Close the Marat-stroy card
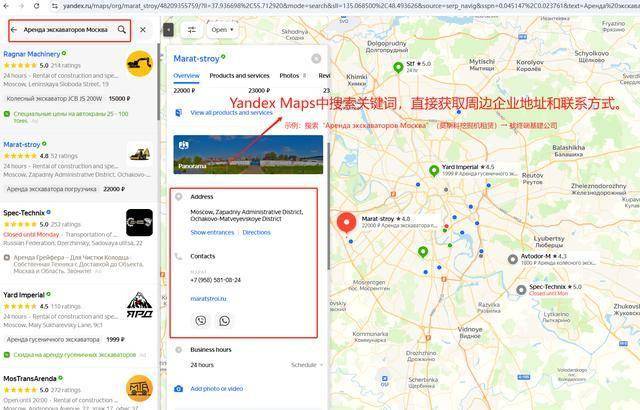Image resolution: width=640 pixels, height=410 pixels. click(x=316, y=59)
